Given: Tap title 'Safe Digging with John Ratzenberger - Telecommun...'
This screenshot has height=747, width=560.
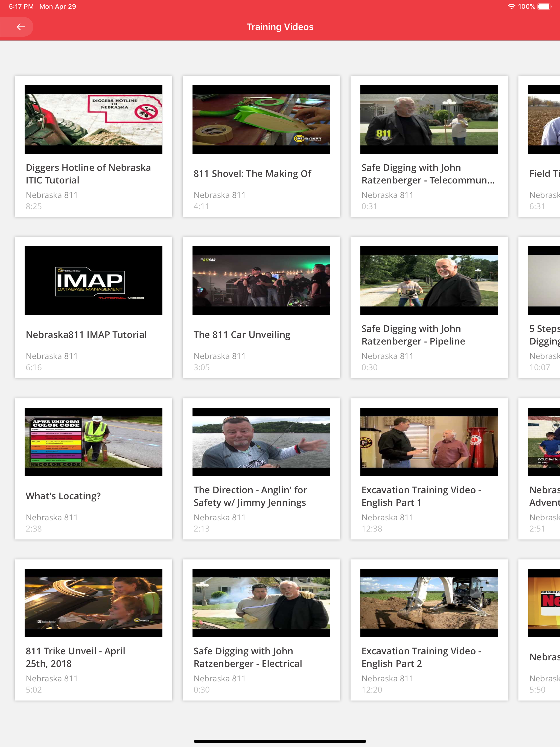Looking at the screenshot, I should pos(428,174).
